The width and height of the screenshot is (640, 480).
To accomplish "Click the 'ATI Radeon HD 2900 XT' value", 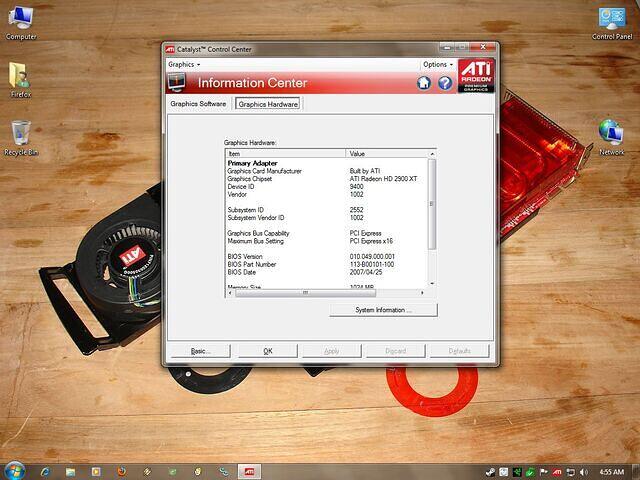I will 383,179.
